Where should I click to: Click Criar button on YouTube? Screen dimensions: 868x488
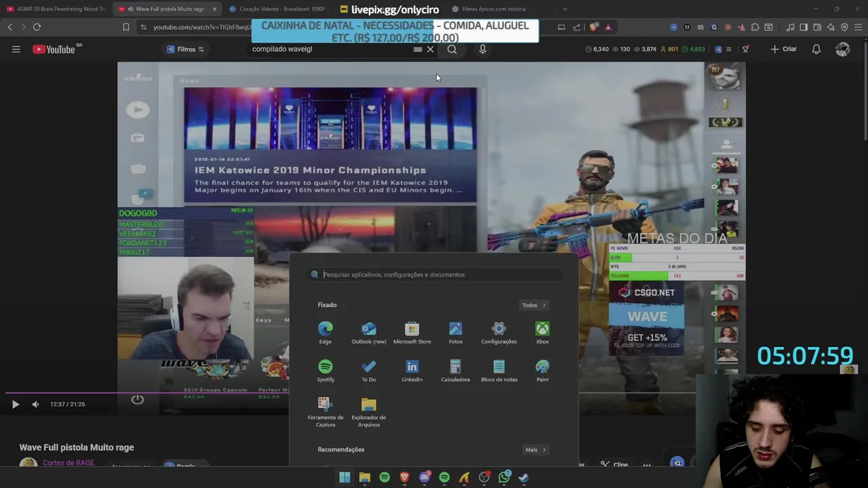click(x=783, y=49)
